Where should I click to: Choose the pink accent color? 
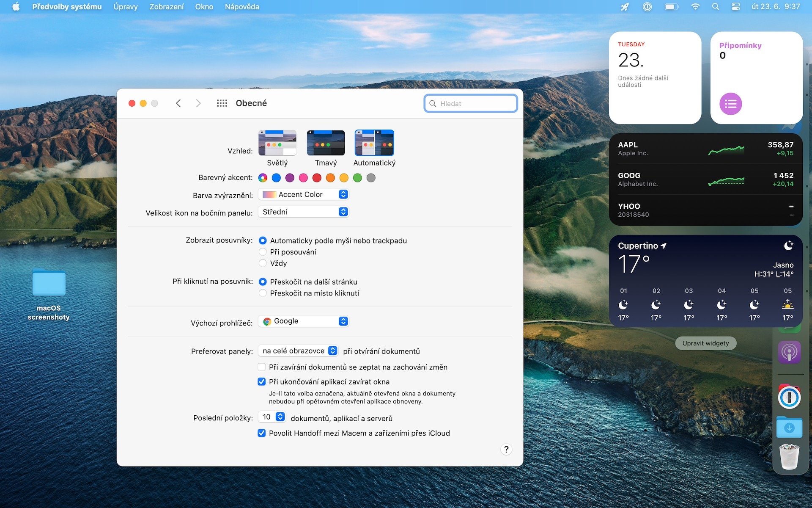[x=303, y=178]
